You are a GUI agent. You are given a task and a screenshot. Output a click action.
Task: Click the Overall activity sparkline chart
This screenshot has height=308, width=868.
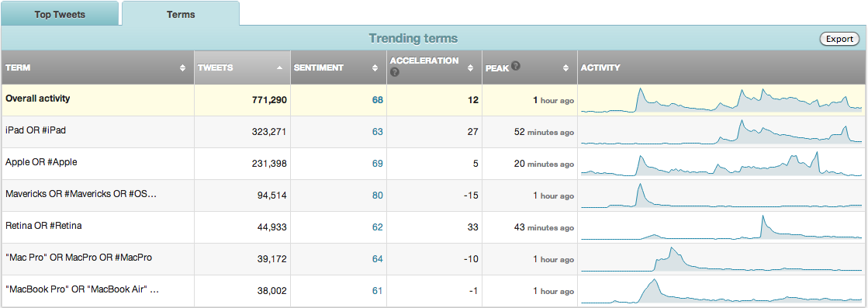721,100
